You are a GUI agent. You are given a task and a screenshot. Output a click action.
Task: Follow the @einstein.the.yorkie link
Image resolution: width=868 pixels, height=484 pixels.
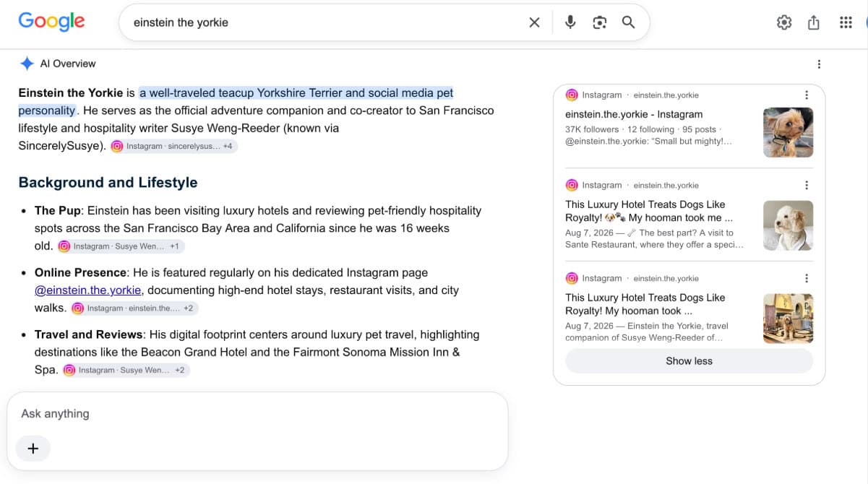coord(88,290)
